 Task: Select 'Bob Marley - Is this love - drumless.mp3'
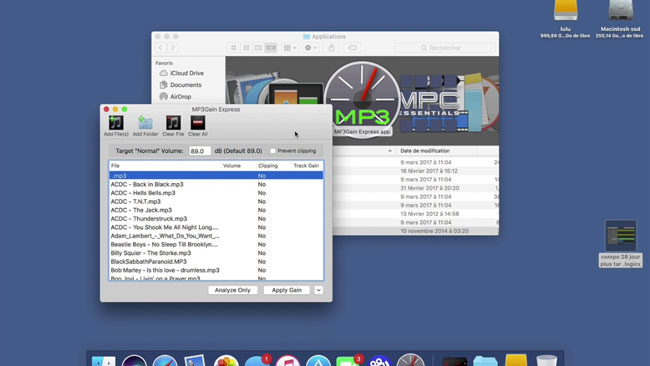click(216, 270)
